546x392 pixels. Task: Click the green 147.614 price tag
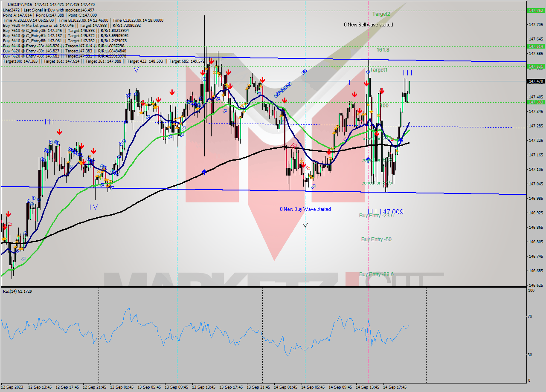click(535, 46)
